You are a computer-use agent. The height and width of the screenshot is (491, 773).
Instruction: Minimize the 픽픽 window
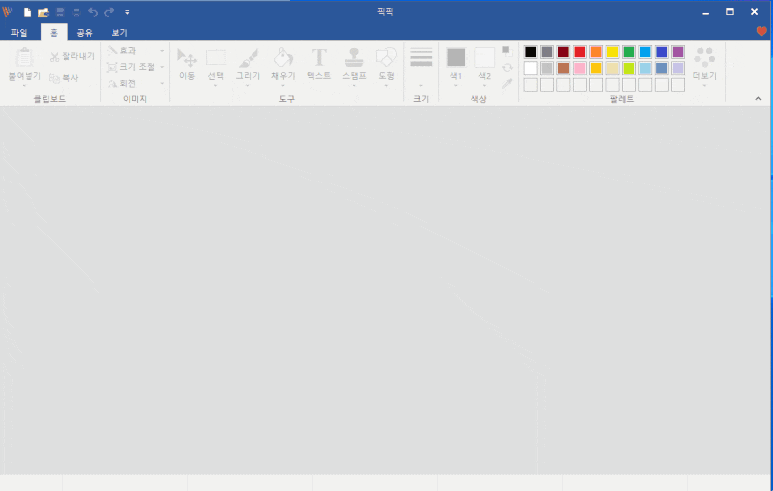tap(705, 13)
